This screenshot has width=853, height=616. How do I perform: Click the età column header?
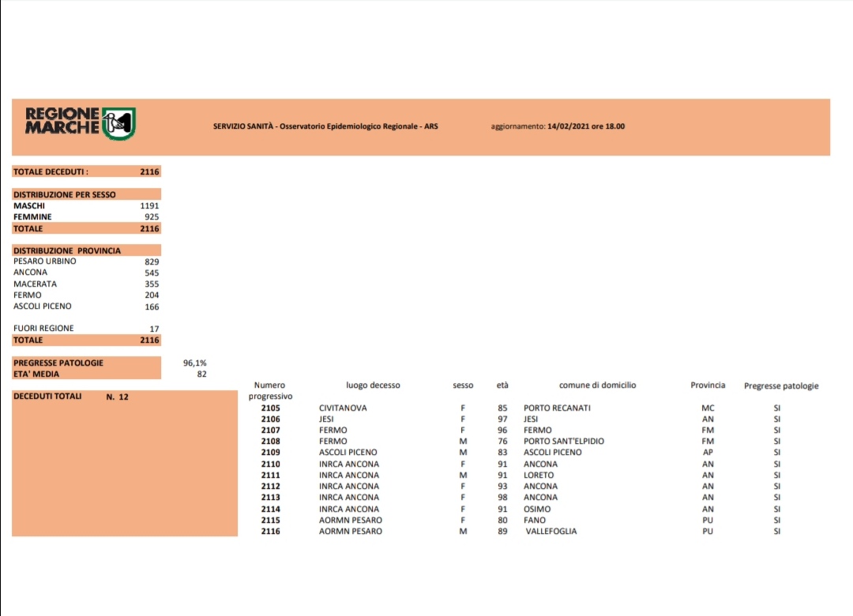(x=502, y=385)
